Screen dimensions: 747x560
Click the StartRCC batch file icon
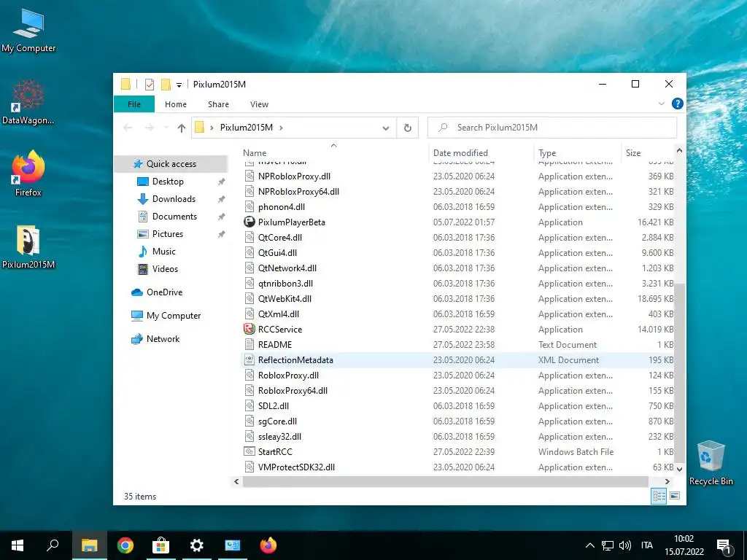[249, 451]
